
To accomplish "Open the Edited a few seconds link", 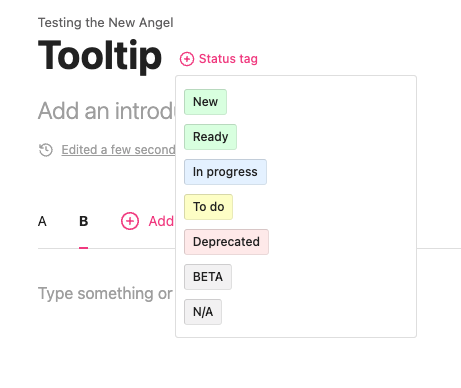I will 118,150.
